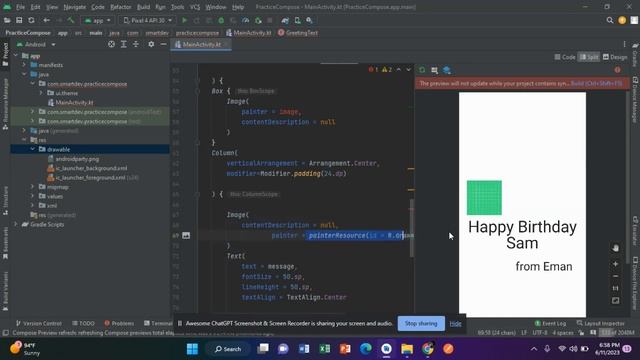Toggle the Gradle tool window stripe
Image resolution: width=640 pixels, height=360 pixels.
click(635, 56)
